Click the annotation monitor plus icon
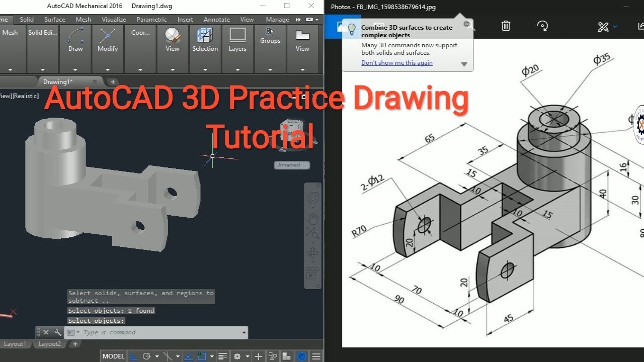 (259, 356)
